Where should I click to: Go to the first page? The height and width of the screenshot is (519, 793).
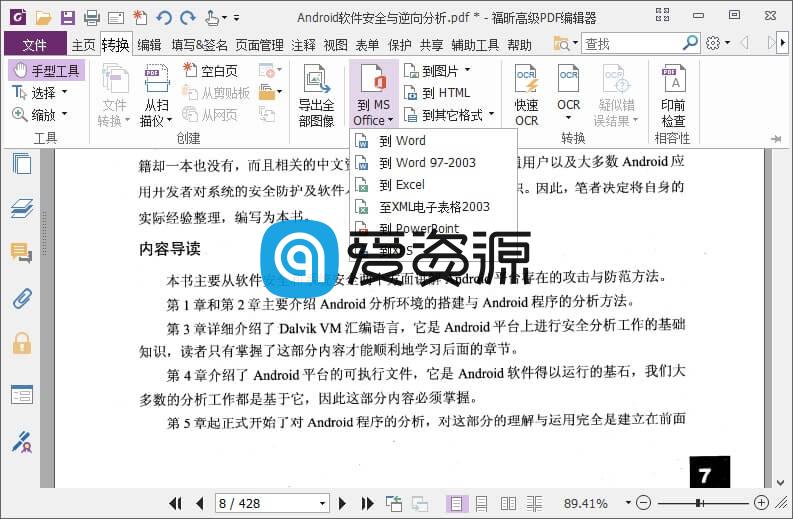tap(175, 503)
